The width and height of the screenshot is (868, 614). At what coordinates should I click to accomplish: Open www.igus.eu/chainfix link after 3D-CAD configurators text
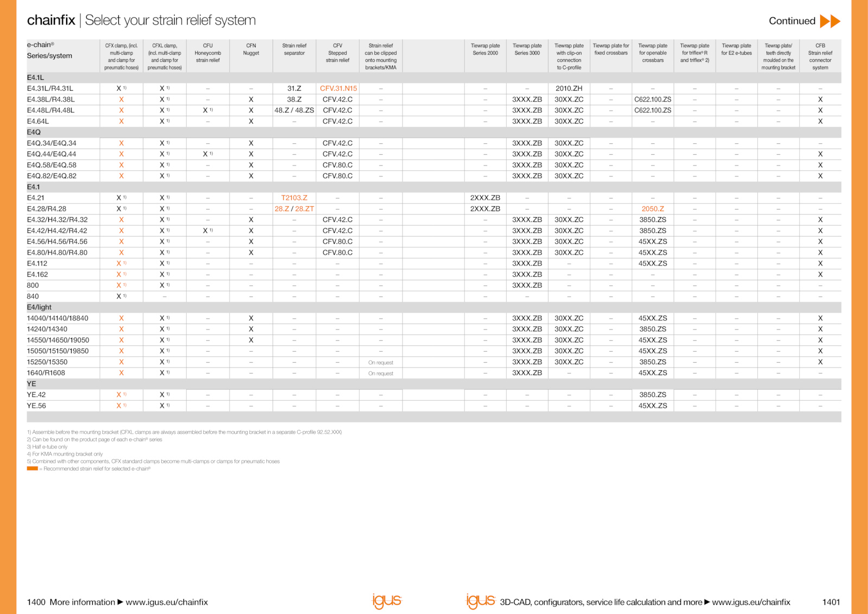coord(751,602)
